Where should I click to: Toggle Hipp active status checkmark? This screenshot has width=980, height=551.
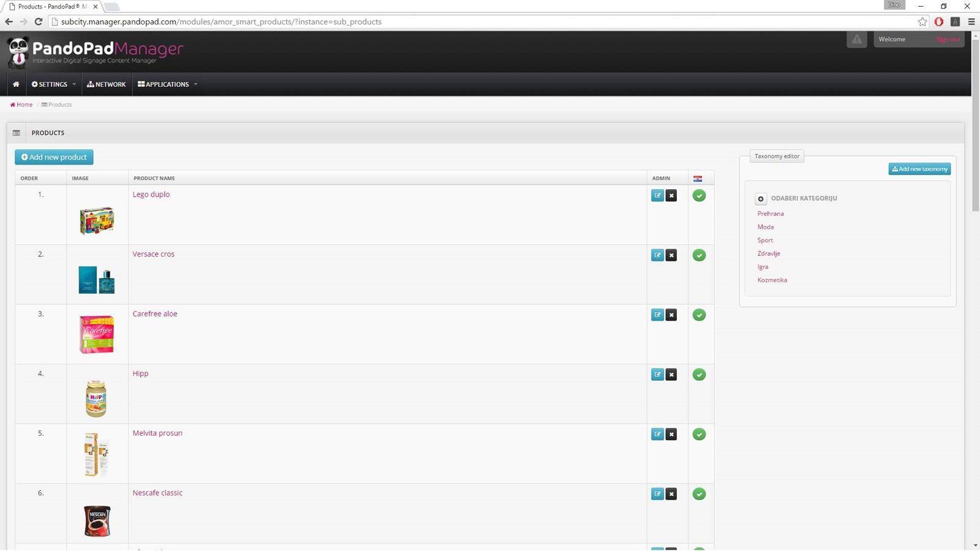[x=699, y=375]
